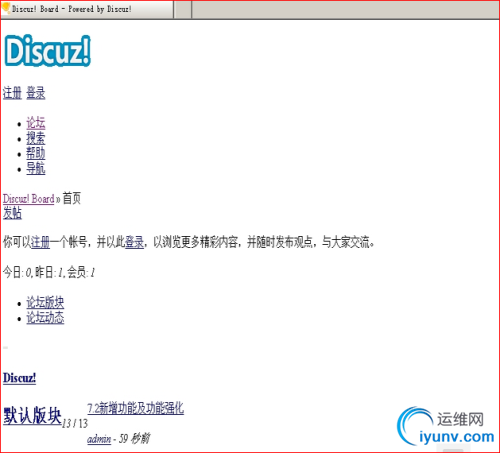Click the 昨日: 1 statistic

(x=49, y=272)
